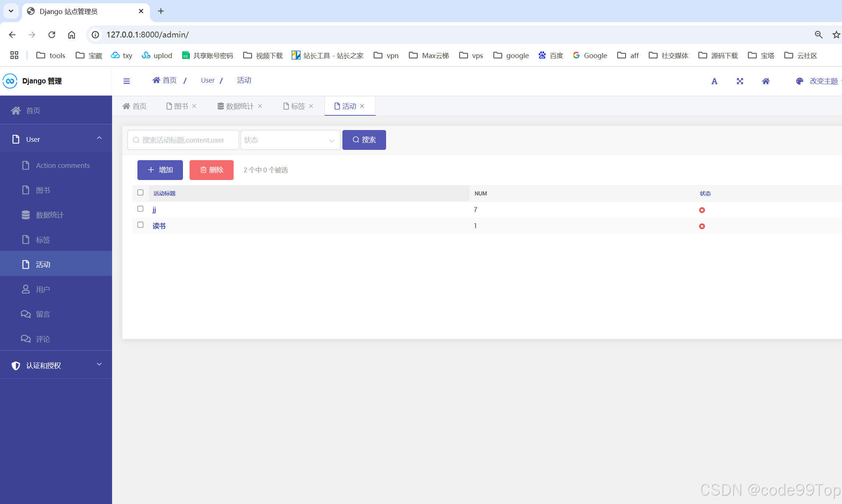
Task: Click the home icon in top-right toolbar
Action: point(766,81)
